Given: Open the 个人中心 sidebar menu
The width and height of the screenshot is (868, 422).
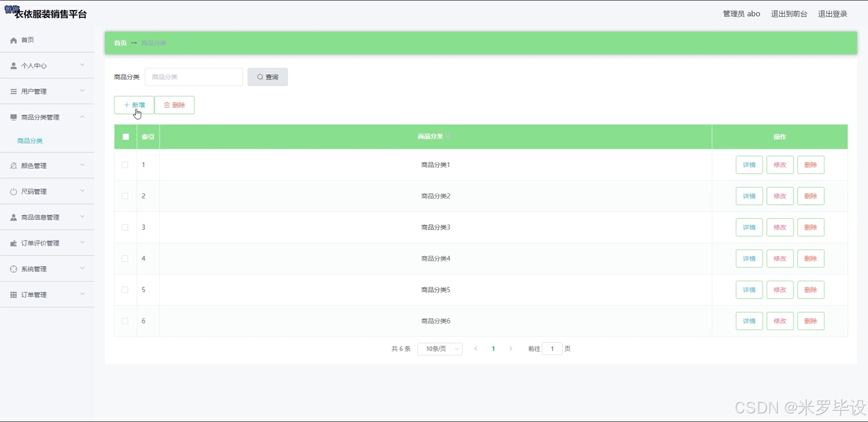Looking at the screenshot, I should 47,66.
